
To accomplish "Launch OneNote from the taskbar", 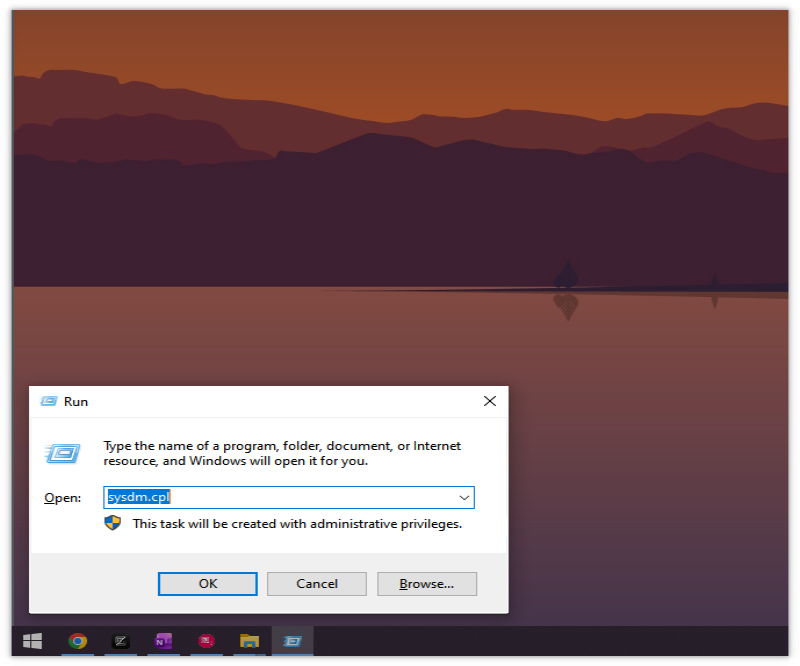I will [x=163, y=640].
